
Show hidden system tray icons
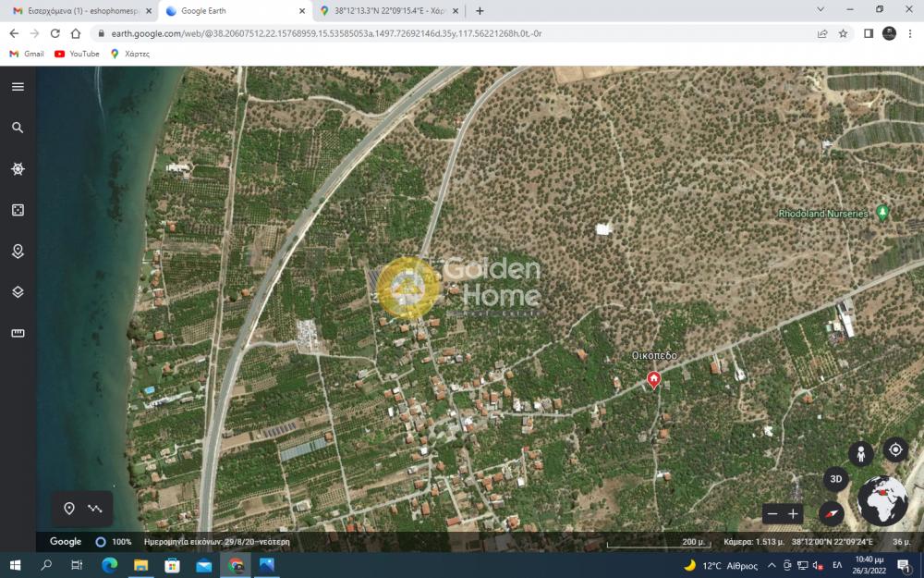coord(772,565)
